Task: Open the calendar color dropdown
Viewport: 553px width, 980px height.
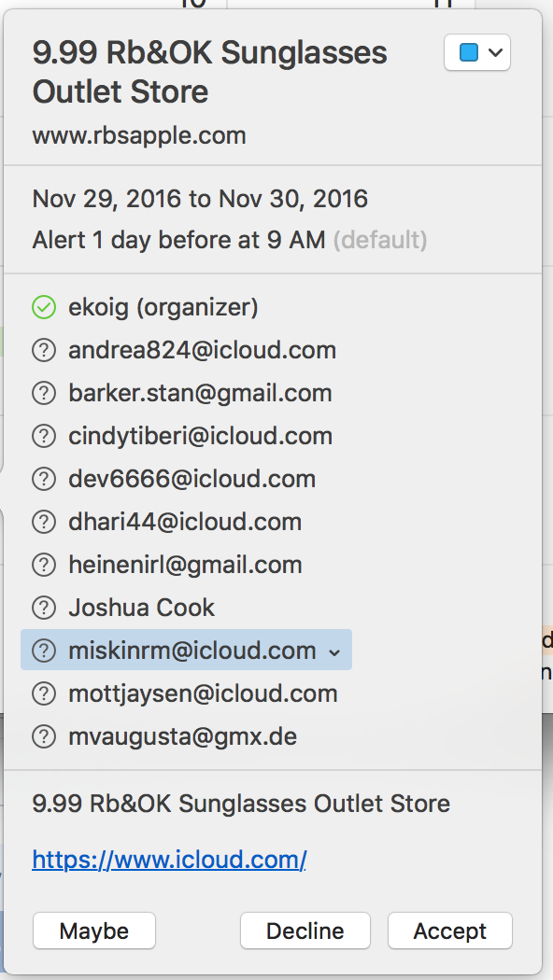Action: point(477,52)
